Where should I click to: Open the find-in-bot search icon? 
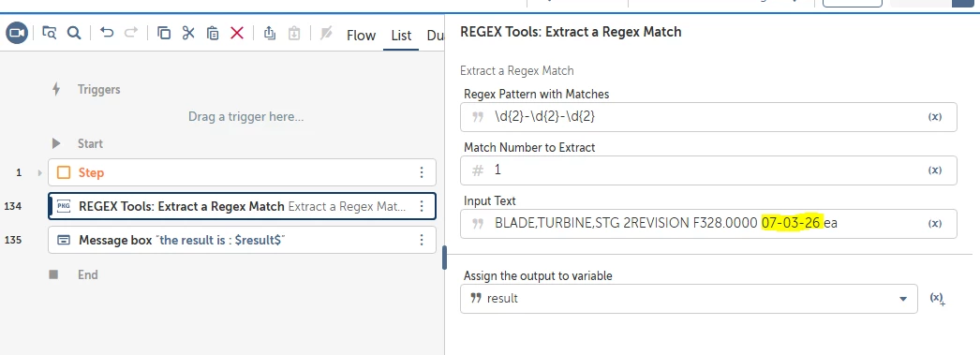pyautogui.click(x=50, y=33)
